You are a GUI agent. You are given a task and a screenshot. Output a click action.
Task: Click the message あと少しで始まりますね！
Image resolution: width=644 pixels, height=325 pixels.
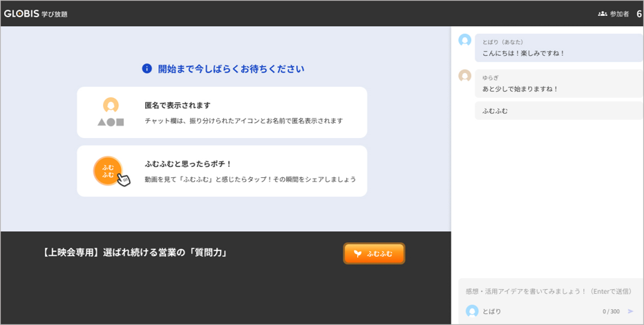point(520,89)
